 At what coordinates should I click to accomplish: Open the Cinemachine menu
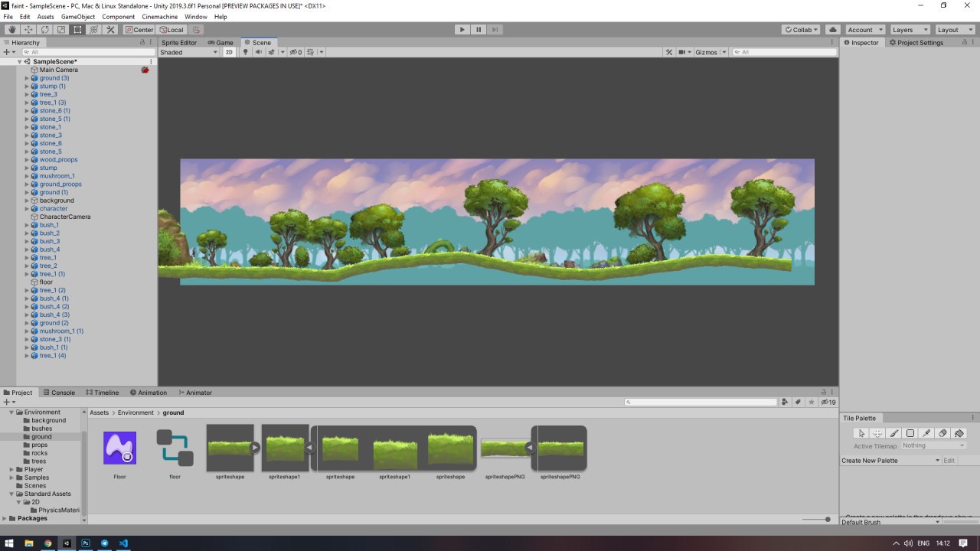(x=159, y=16)
